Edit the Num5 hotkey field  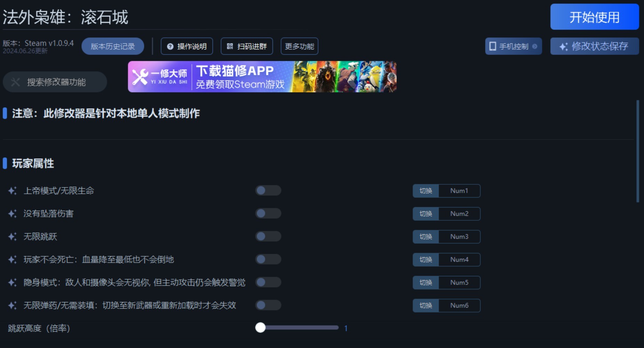click(x=459, y=283)
